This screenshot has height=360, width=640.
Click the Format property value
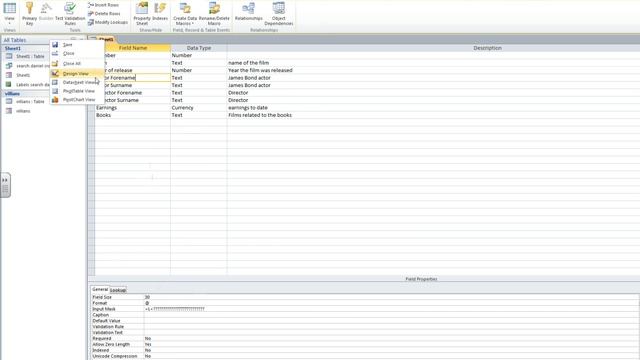[391, 303]
